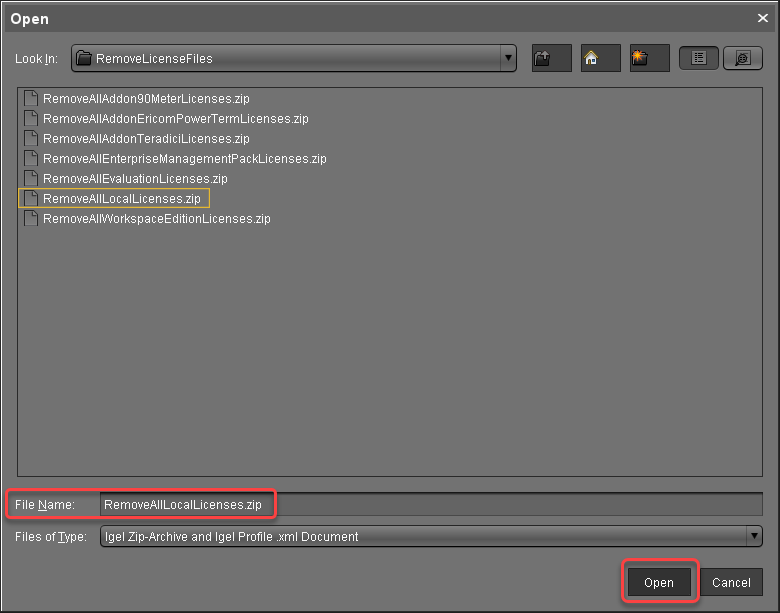Cancel the Open dialog

click(731, 583)
